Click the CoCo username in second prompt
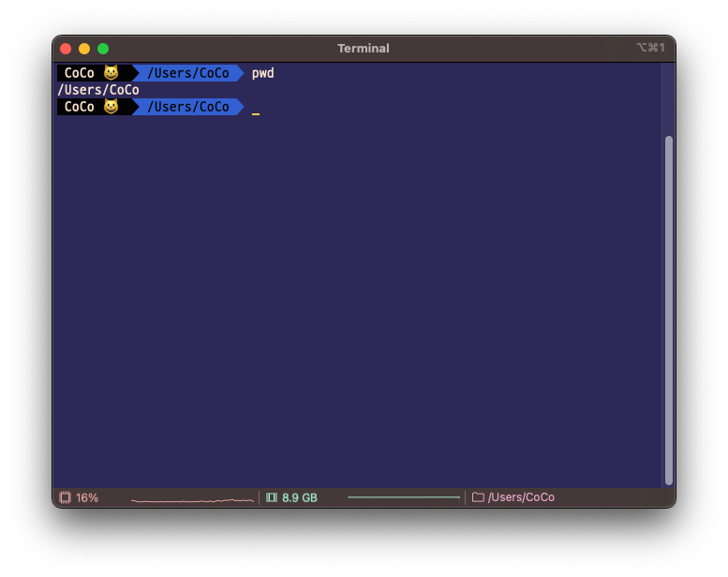This screenshot has width=728, height=577. pyautogui.click(x=80, y=107)
